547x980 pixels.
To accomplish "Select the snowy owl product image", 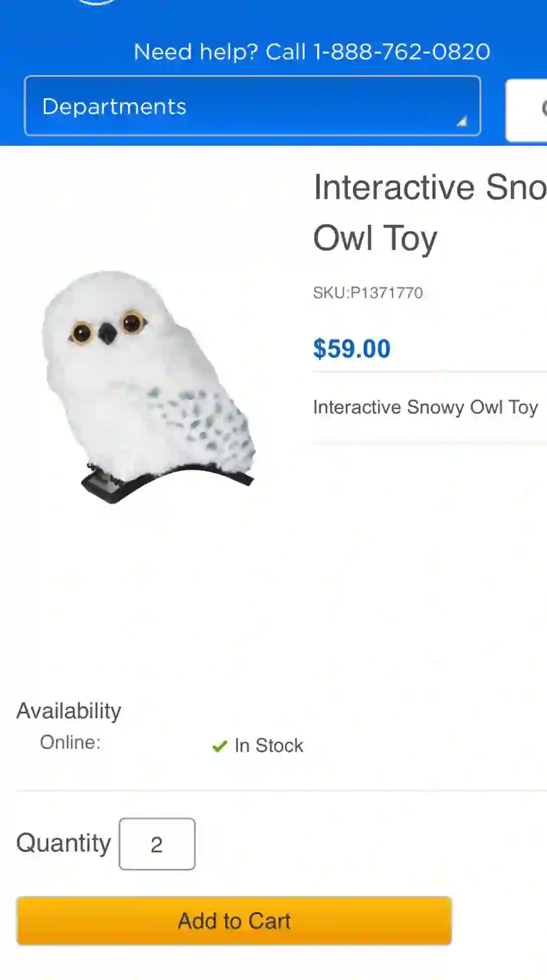I will pyautogui.click(x=148, y=387).
